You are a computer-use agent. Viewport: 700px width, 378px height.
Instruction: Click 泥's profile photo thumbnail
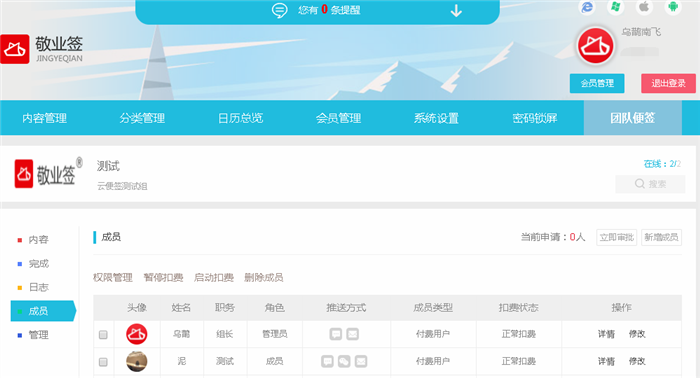tap(137, 361)
